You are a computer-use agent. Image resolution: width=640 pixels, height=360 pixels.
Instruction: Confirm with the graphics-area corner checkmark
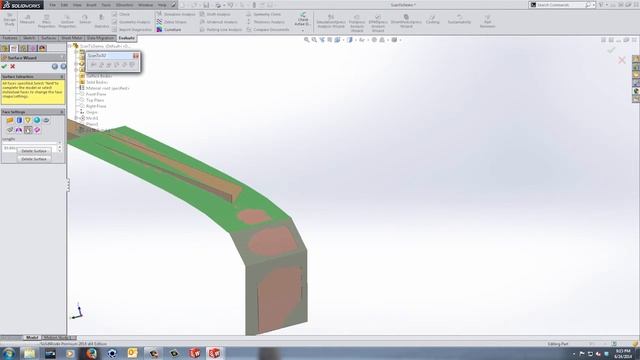point(611,50)
